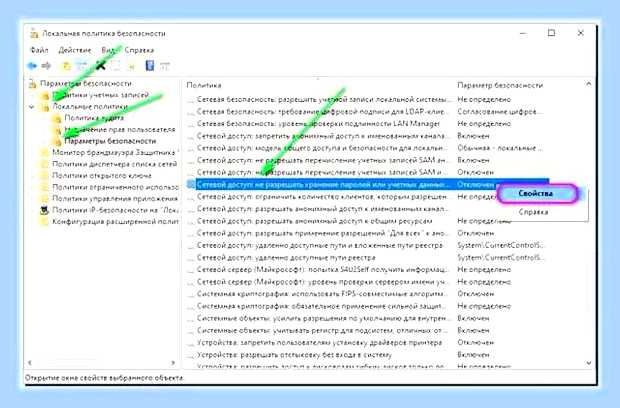Open the Справка menu in menu bar

click(139, 50)
